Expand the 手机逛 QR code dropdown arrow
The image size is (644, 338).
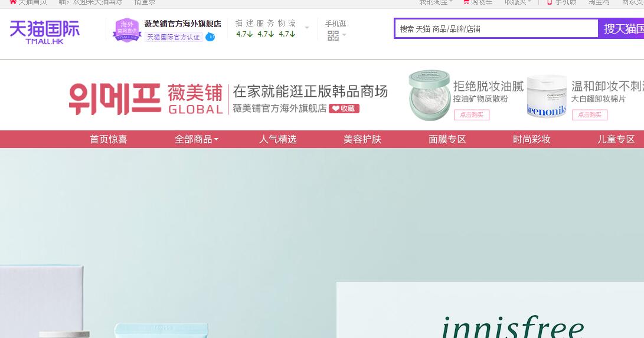[x=344, y=35]
